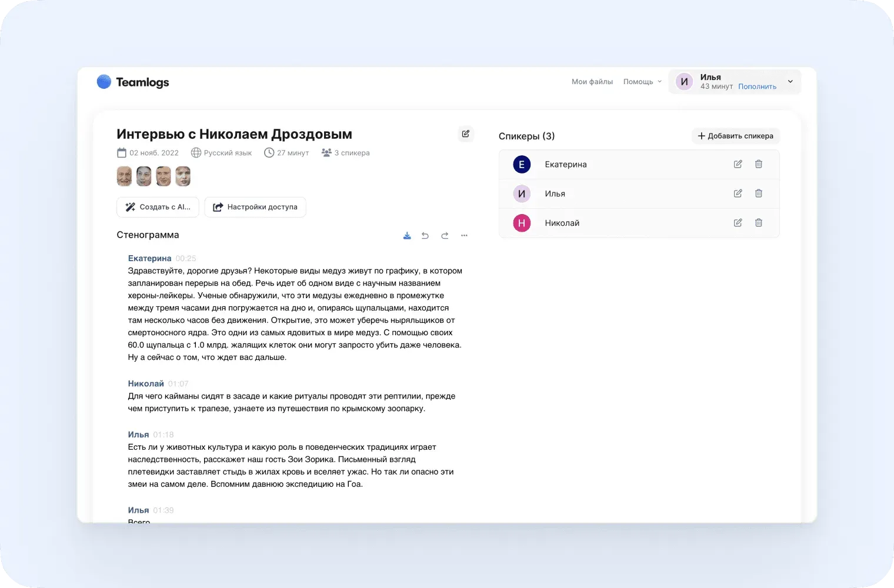Image resolution: width=894 pixels, height=588 pixels.
Task: Click the Илья label at 01:39
Action: [138, 510]
